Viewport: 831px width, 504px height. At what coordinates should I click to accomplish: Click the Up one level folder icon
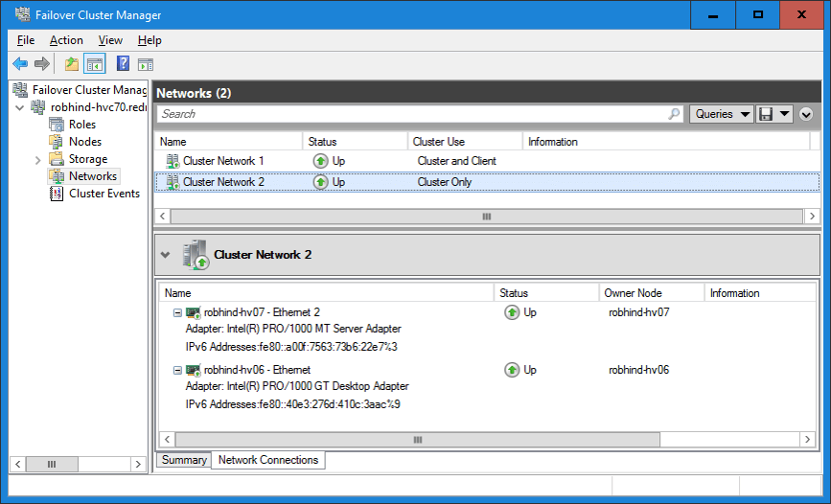pyautogui.click(x=72, y=64)
